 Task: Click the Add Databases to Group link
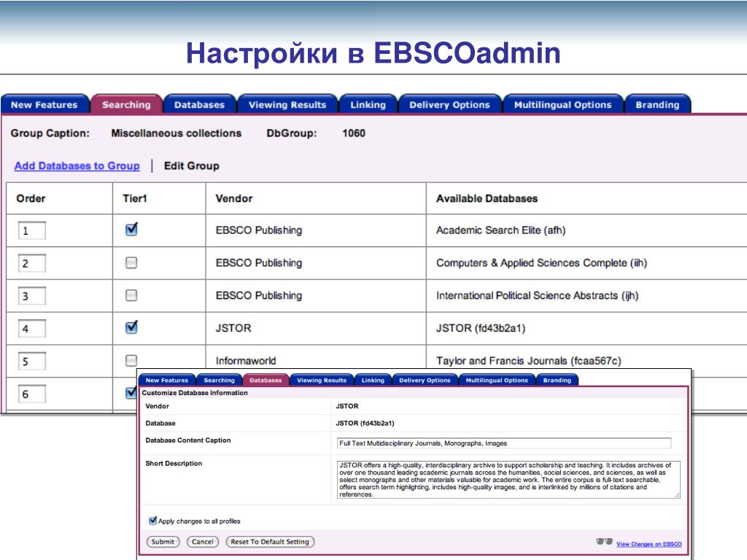coord(77,166)
